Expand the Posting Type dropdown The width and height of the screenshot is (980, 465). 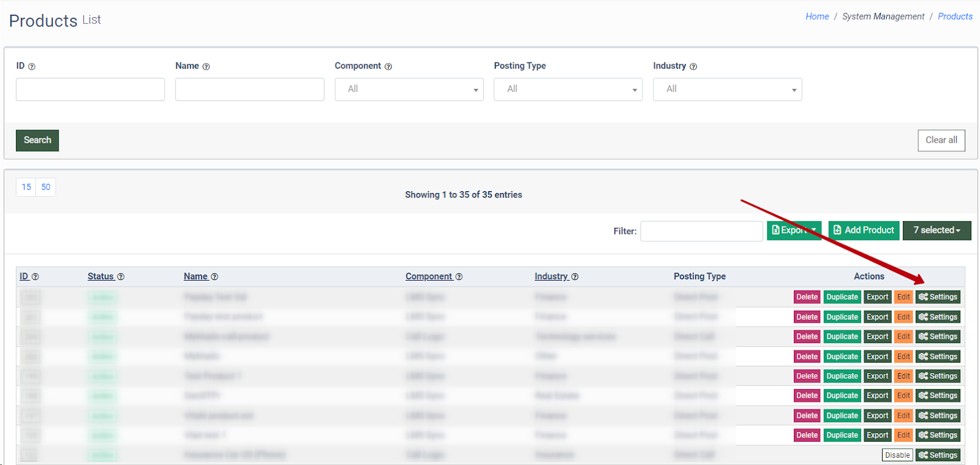(x=568, y=89)
